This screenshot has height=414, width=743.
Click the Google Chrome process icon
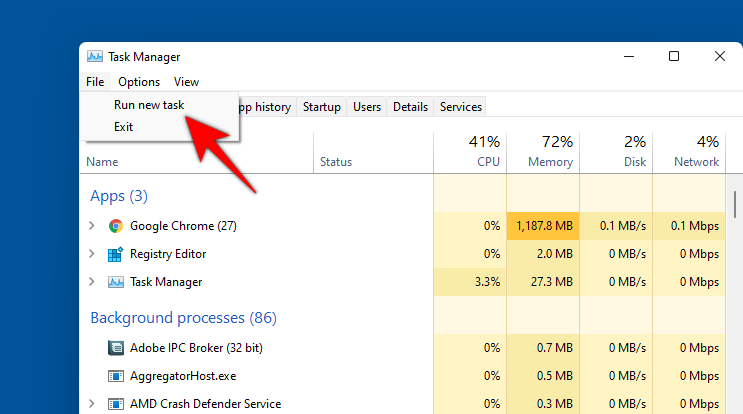click(116, 226)
